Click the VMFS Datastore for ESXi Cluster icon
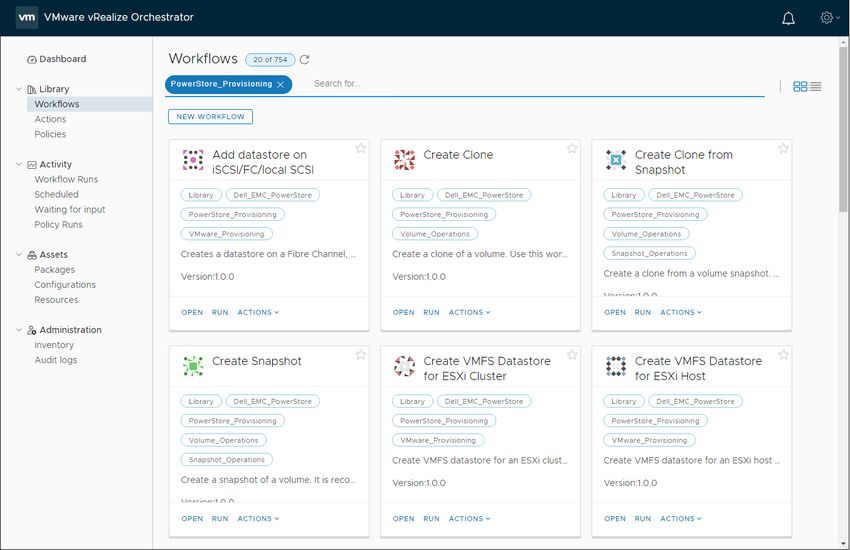 point(404,366)
